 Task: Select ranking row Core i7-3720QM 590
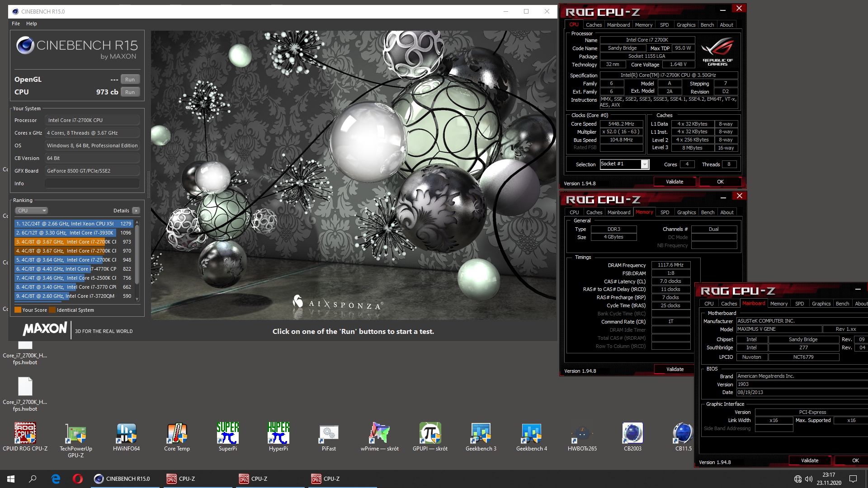tap(74, 296)
